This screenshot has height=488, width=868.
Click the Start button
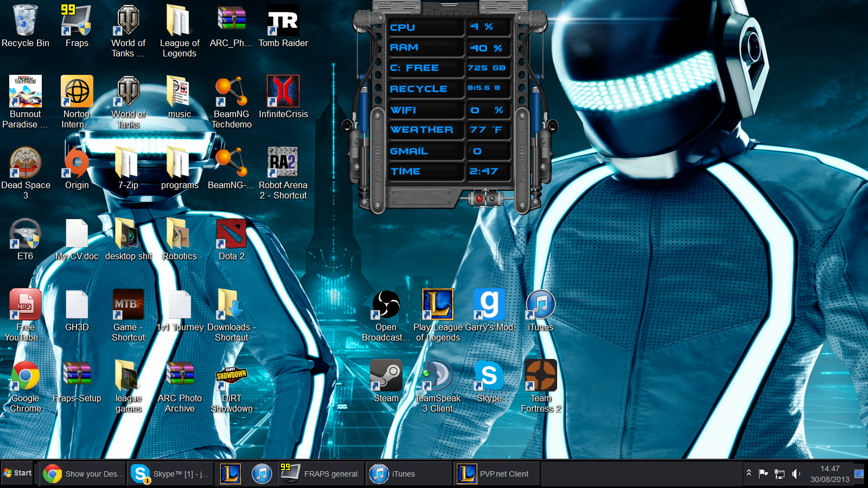[17, 473]
